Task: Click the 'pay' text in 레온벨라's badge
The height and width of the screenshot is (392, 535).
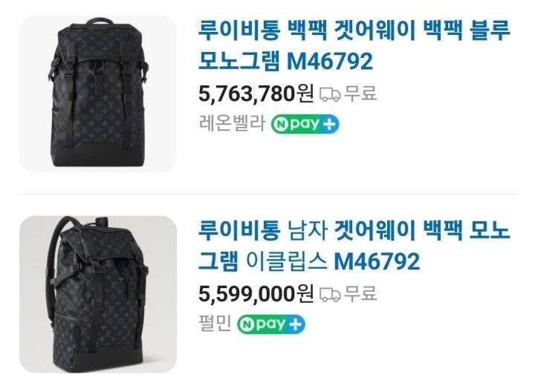Action: (305, 125)
